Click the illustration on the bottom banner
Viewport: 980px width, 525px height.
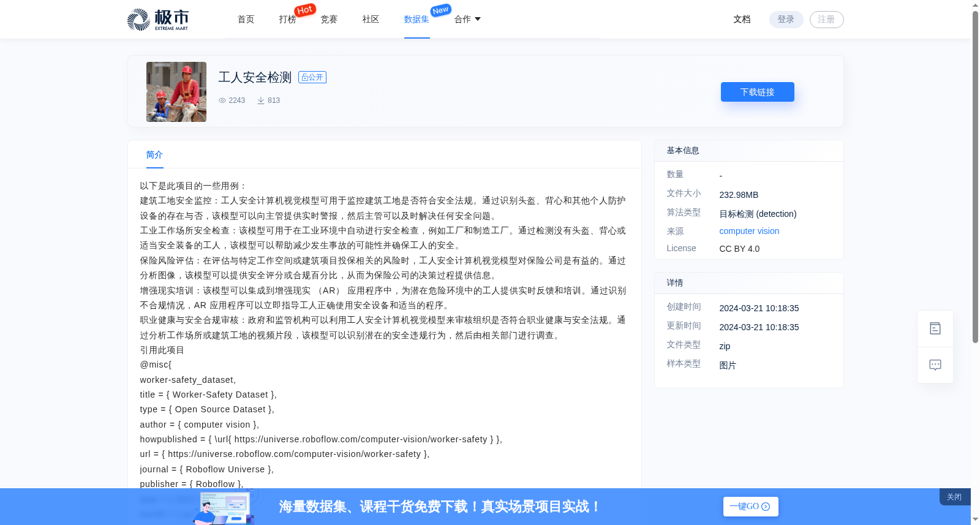coord(224,507)
